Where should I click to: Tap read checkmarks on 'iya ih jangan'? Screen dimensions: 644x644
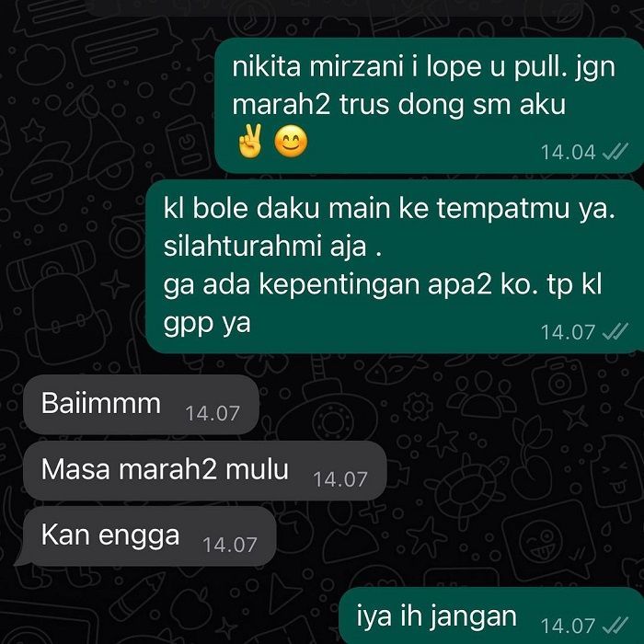pyautogui.click(x=615, y=626)
